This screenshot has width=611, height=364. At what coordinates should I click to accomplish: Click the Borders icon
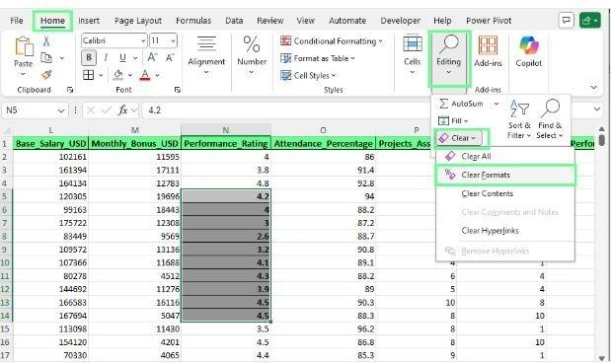(x=89, y=75)
